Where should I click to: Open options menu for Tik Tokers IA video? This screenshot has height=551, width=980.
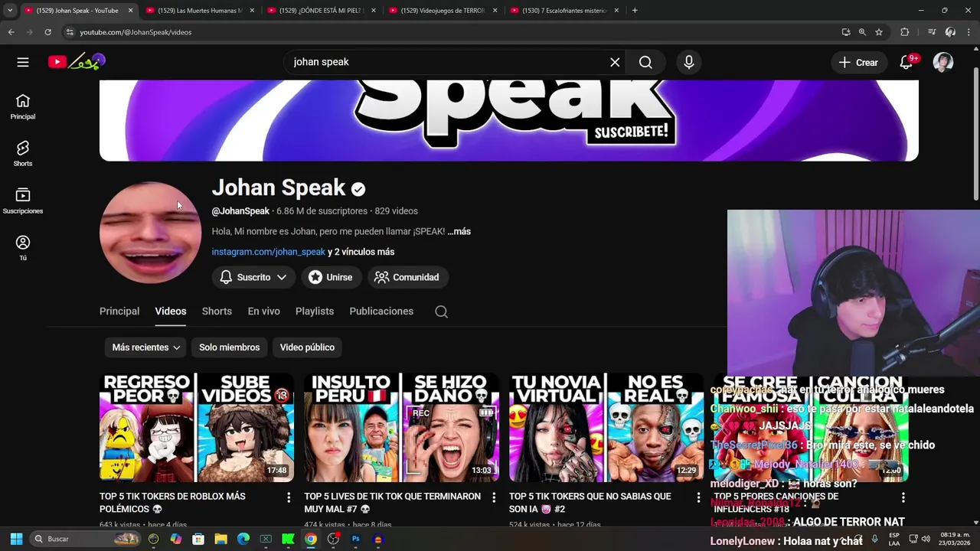tap(698, 497)
